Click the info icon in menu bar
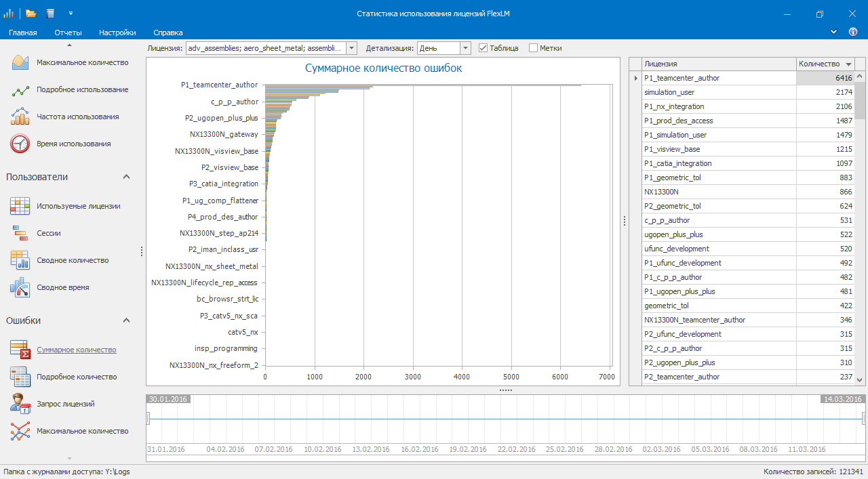868x479 pixels. point(853,32)
